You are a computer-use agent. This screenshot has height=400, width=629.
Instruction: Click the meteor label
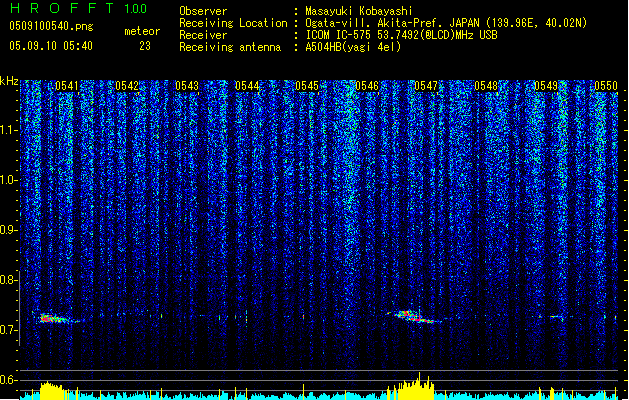[142, 31]
